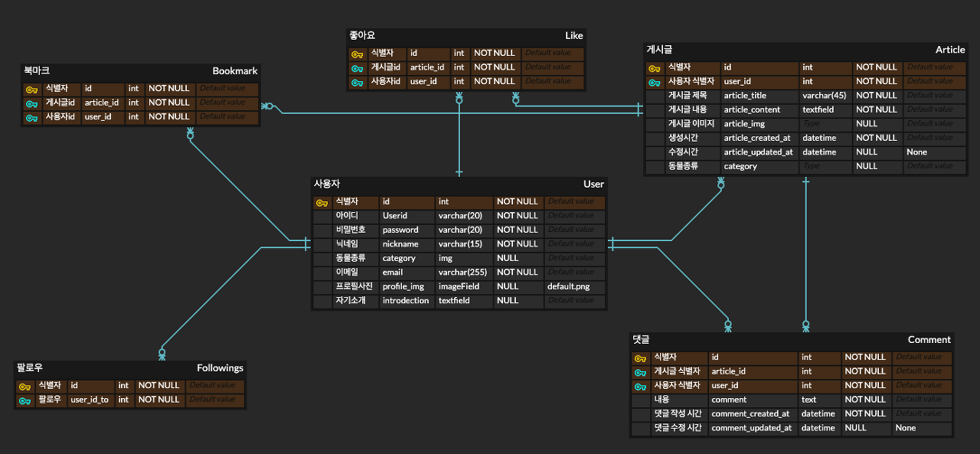The height and width of the screenshot is (454, 980).
Task: Select the "img" type in User category row
Action: [x=445, y=258]
